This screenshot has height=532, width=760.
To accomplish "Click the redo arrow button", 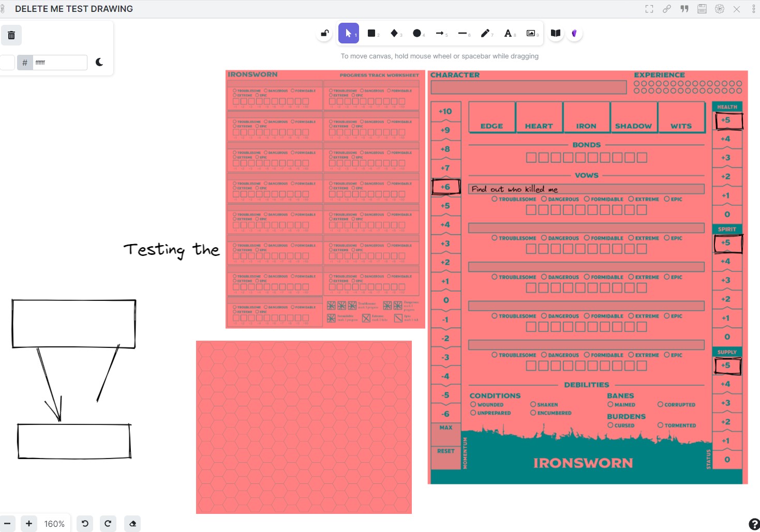I will click(108, 524).
